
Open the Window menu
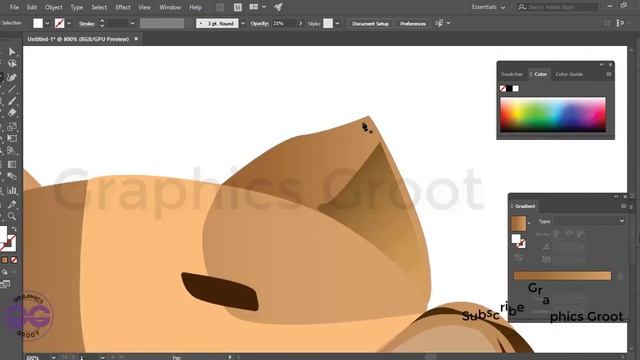pos(170,7)
